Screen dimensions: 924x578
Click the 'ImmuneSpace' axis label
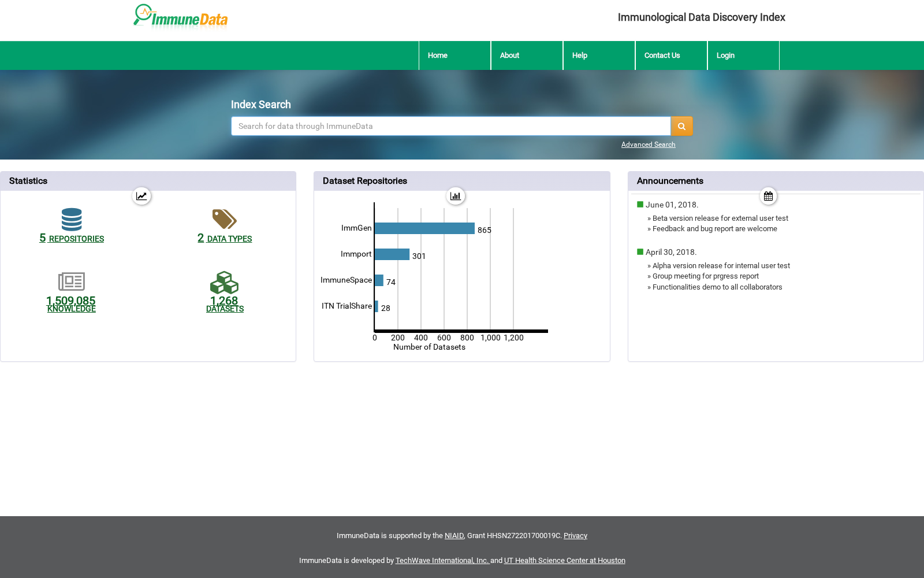click(346, 280)
